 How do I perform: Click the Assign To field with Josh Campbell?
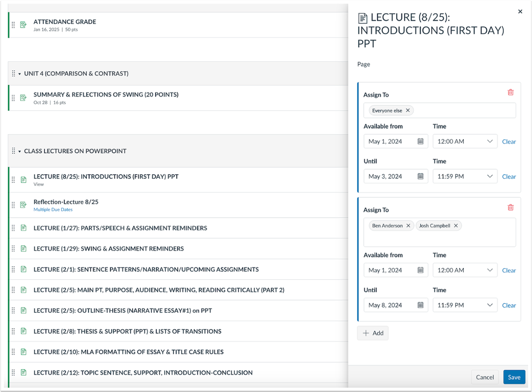[x=440, y=232]
